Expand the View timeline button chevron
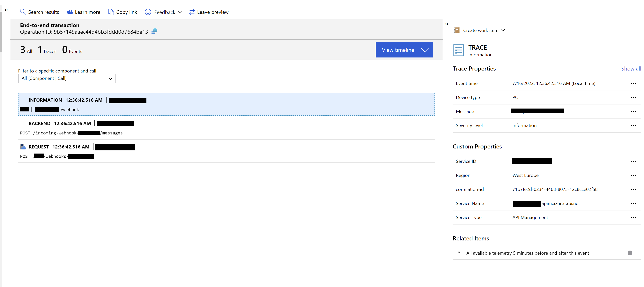Screen dimensions: 644x287 [x=425, y=50]
